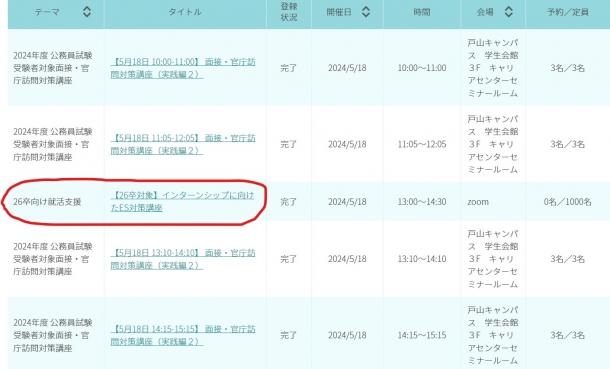The height and width of the screenshot is (369, 610).
Task: Select the 11:05～12:05 time cell
Action: (x=422, y=144)
